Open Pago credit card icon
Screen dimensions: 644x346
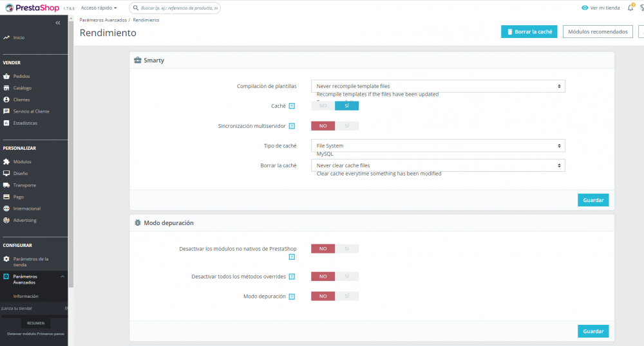[x=6, y=197]
